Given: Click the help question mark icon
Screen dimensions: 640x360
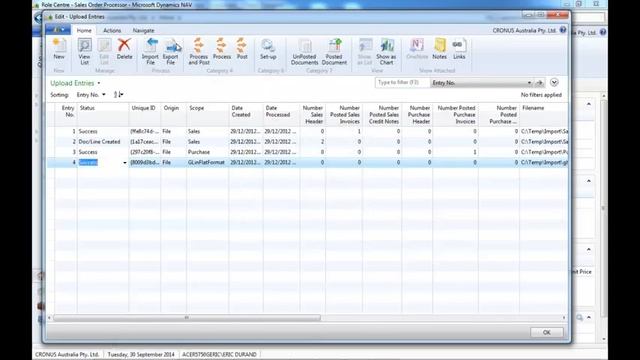Looking at the screenshot, I should (563, 30).
